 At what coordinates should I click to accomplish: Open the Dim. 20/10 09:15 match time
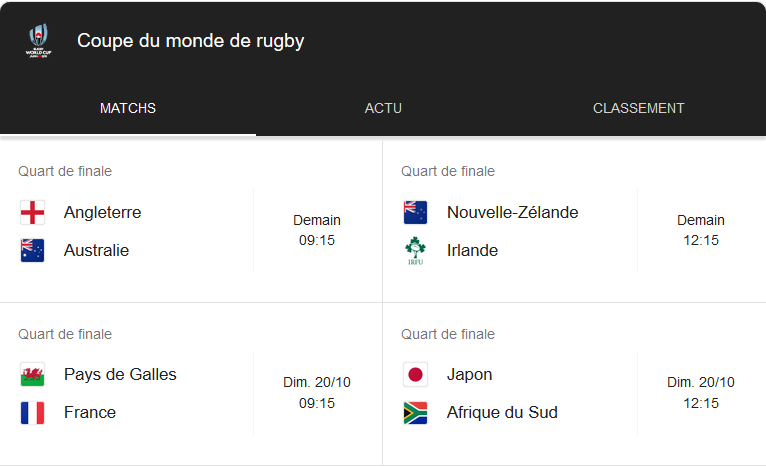coord(317,393)
